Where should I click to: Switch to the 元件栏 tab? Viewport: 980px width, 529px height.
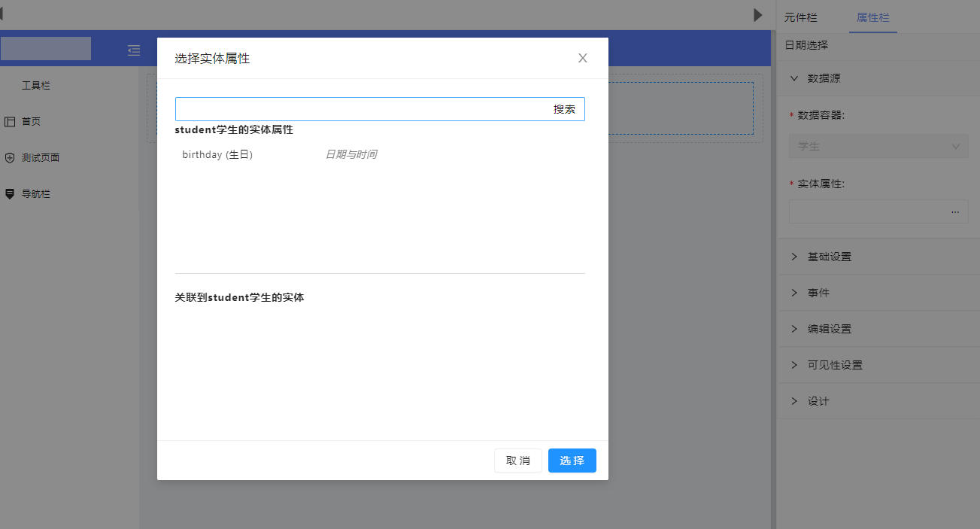(800, 17)
